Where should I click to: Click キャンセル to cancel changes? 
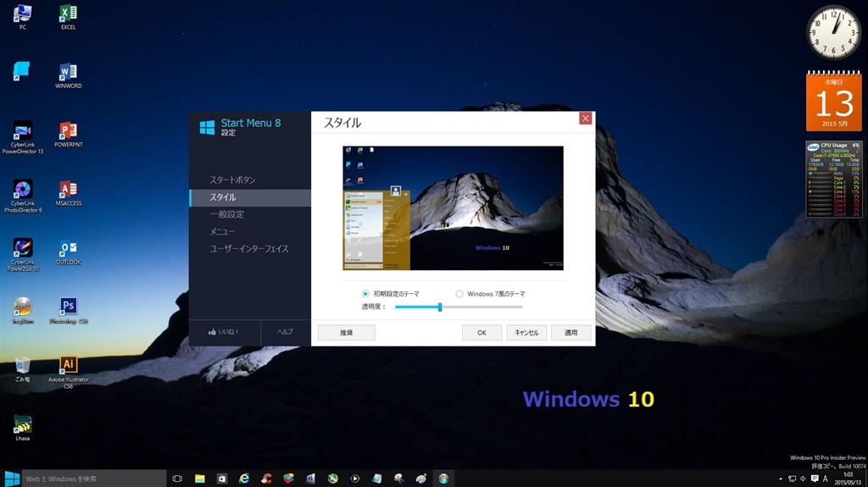click(x=526, y=333)
